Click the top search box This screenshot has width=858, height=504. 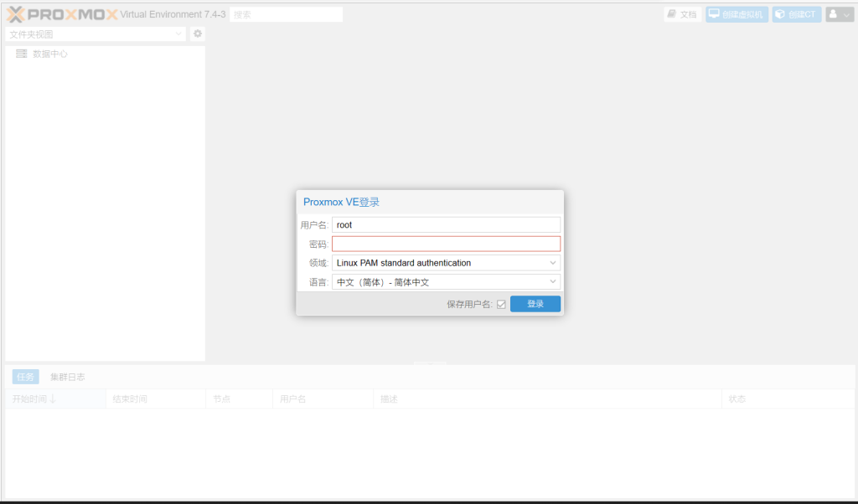tap(286, 14)
